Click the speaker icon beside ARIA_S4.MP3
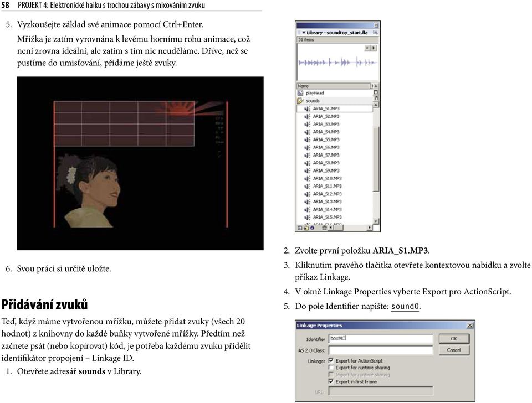 click(x=308, y=132)
